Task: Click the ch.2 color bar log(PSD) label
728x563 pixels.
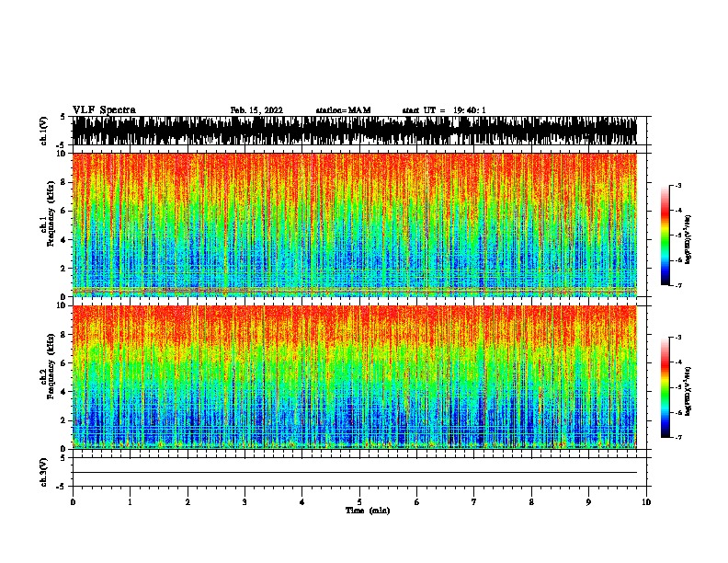Action: tap(688, 392)
